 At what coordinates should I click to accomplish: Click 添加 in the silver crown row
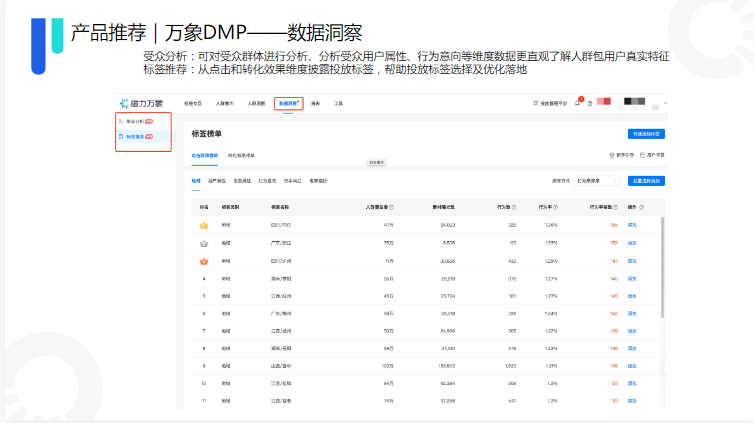click(x=632, y=243)
